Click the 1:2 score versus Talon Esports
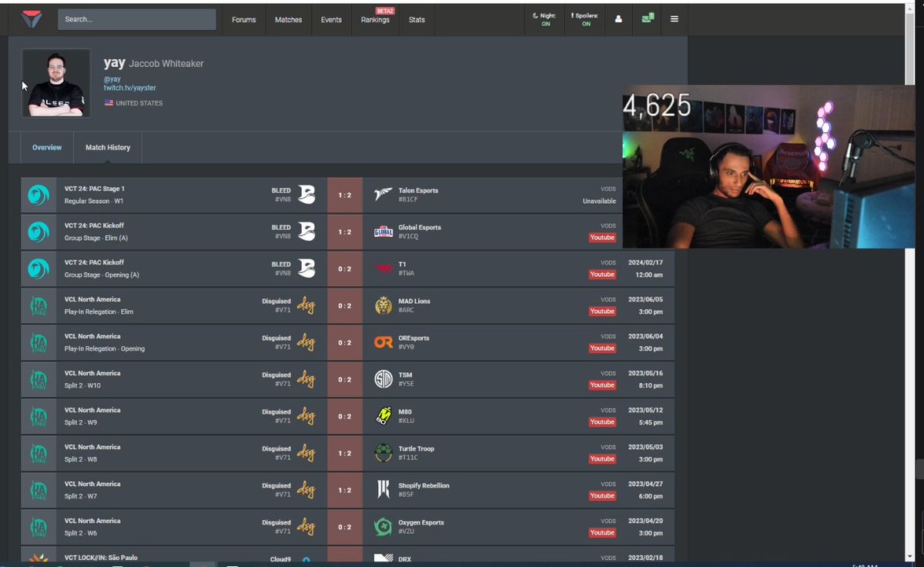This screenshot has height=567, width=924. pyautogui.click(x=344, y=195)
